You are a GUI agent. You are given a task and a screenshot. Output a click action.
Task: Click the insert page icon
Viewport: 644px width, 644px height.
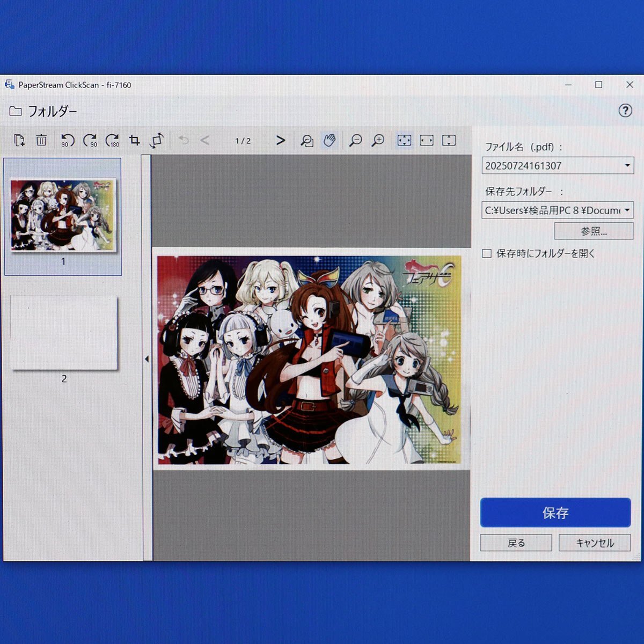click(19, 141)
